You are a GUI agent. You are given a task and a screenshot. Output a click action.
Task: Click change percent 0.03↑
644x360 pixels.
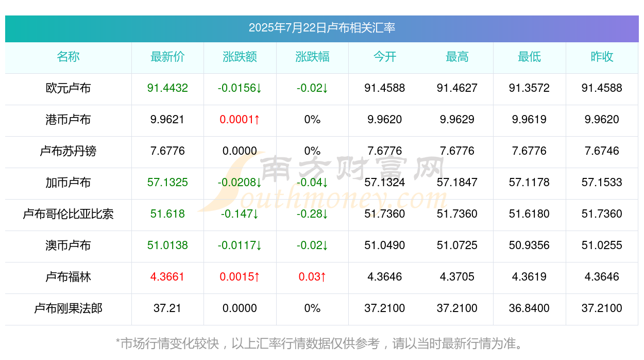pos(312,277)
